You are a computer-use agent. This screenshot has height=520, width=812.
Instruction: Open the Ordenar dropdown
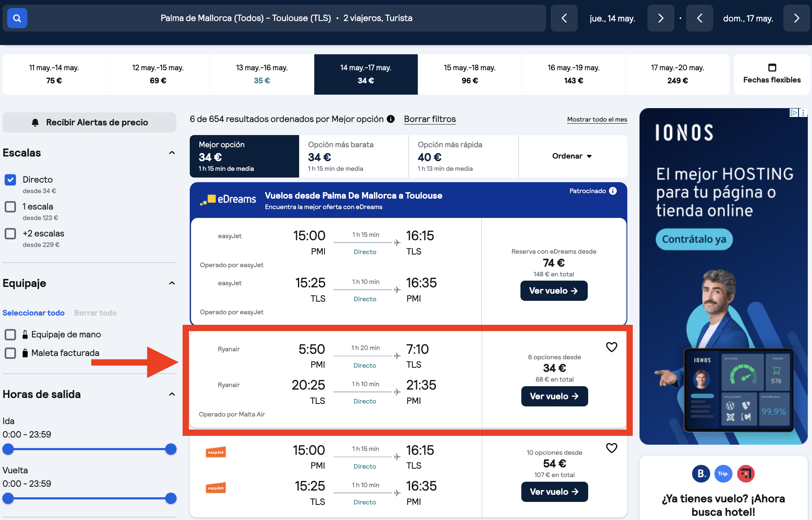point(571,156)
